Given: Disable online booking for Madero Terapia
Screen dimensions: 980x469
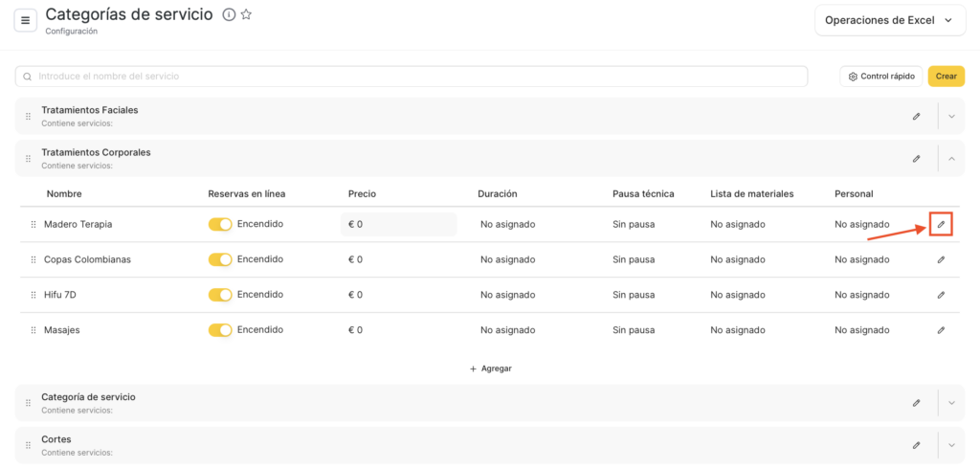Looking at the screenshot, I should (x=220, y=224).
